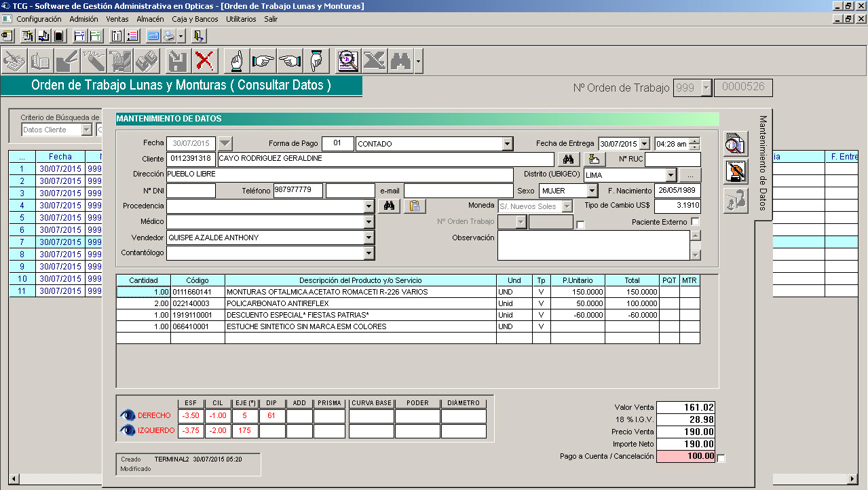This screenshot has width=868, height=490.
Task: Click clipboard icon next to Procedencia
Action: (x=415, y=206)
